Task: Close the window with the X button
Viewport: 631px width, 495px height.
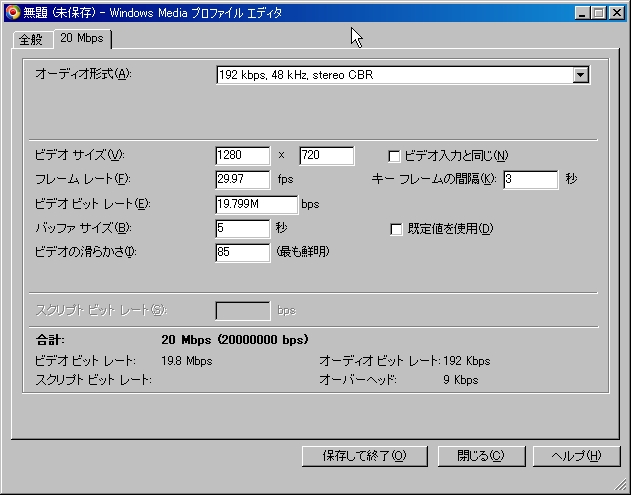Action: [617, 13]
